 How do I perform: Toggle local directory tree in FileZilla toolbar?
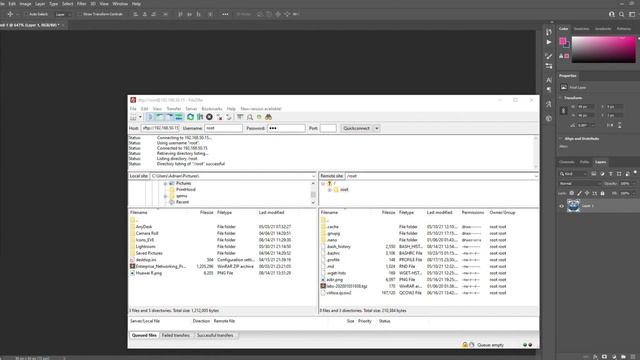[160, 117]
